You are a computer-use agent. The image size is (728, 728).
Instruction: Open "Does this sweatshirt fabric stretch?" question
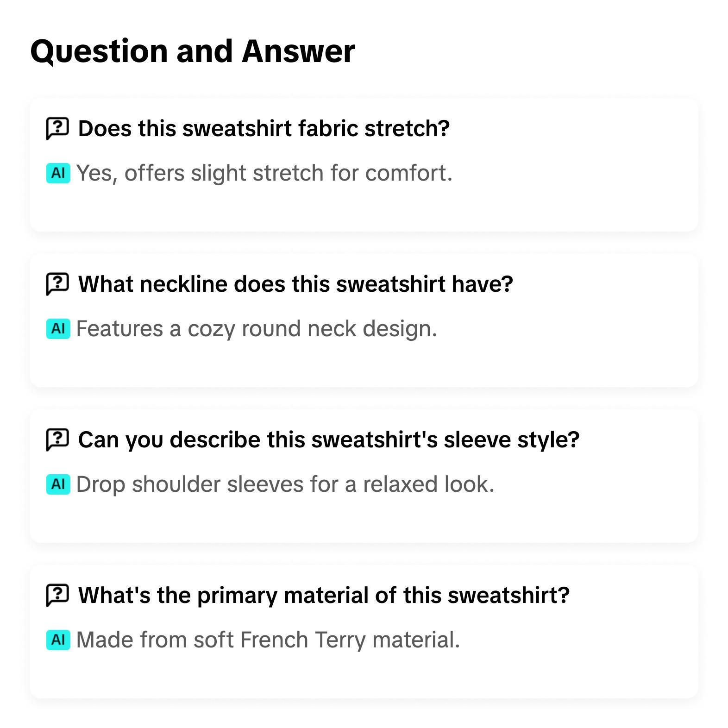pyautogui.click(x=264, y=128)
